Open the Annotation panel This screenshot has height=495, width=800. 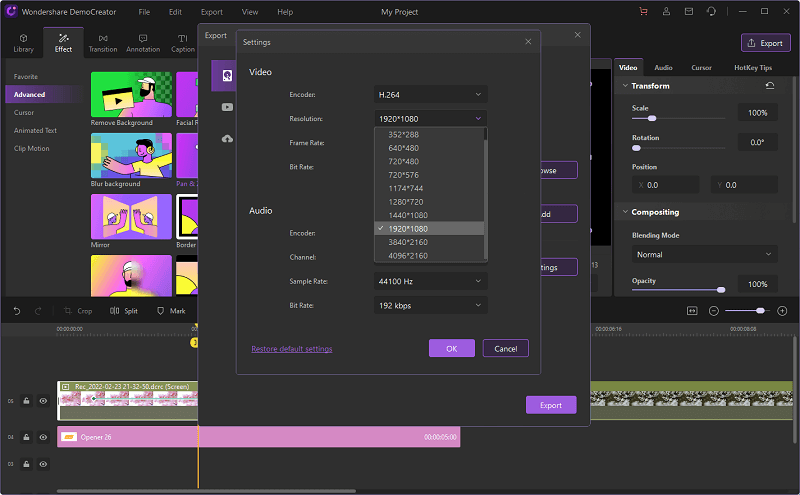[x=143, y=43]
